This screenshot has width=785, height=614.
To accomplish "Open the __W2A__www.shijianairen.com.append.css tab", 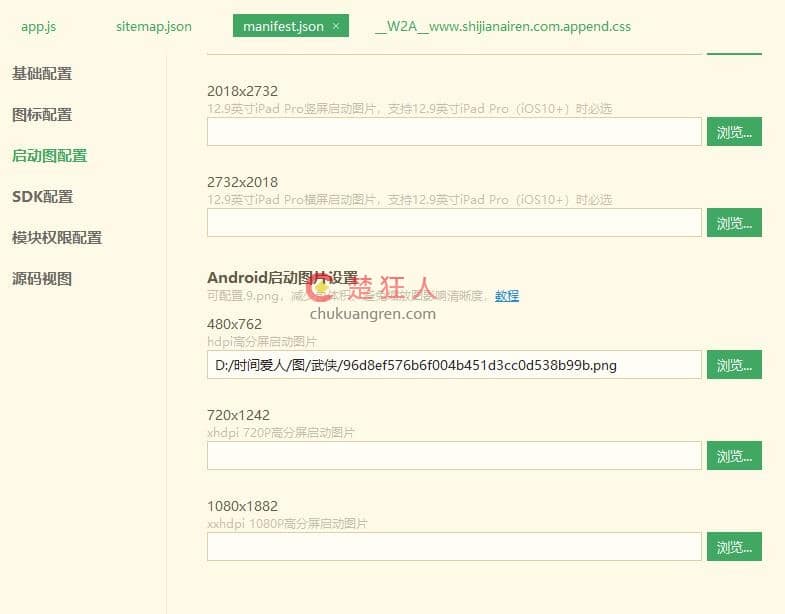I will (503, 27).
